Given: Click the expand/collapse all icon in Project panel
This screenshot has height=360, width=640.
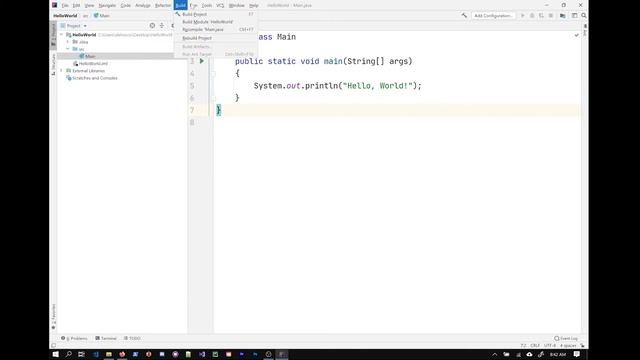Looking at the screenshot, I should (x=162, y=26).
